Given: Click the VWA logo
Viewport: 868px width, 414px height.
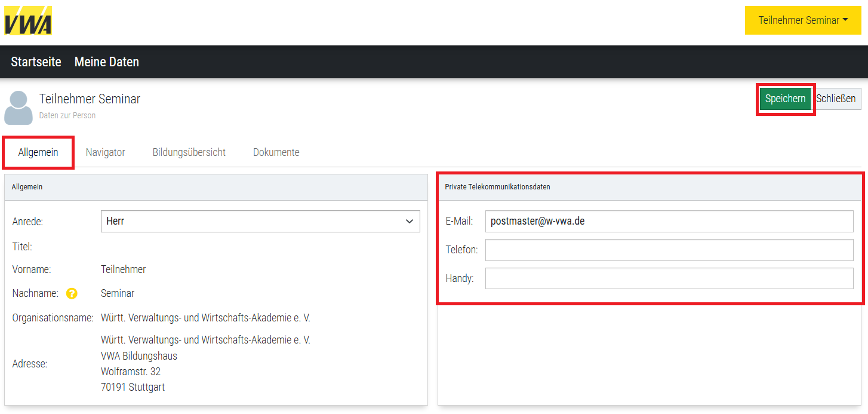Looking at the screenshot, I should (x=28, y=21).
